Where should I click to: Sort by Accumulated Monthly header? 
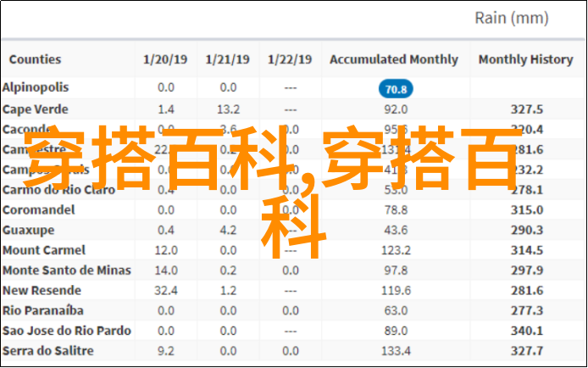pyautogui.click(x=393, y=59)
